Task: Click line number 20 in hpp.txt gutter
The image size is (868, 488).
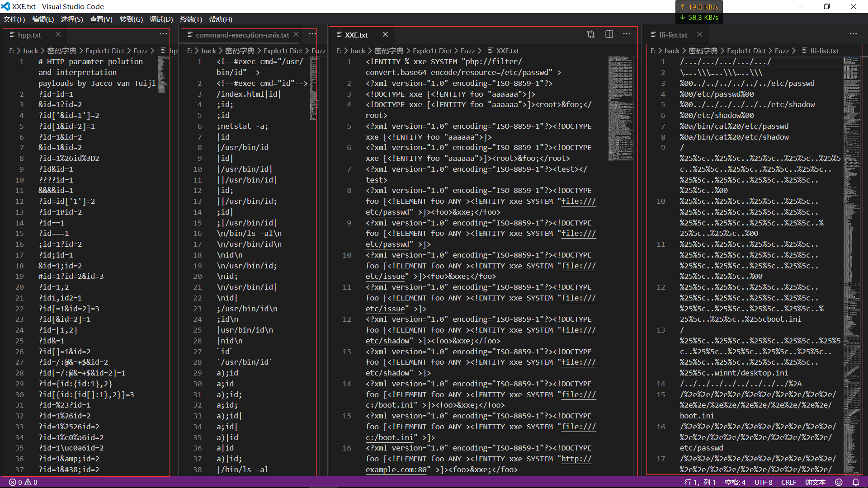Action: click(x=19, y=287)
